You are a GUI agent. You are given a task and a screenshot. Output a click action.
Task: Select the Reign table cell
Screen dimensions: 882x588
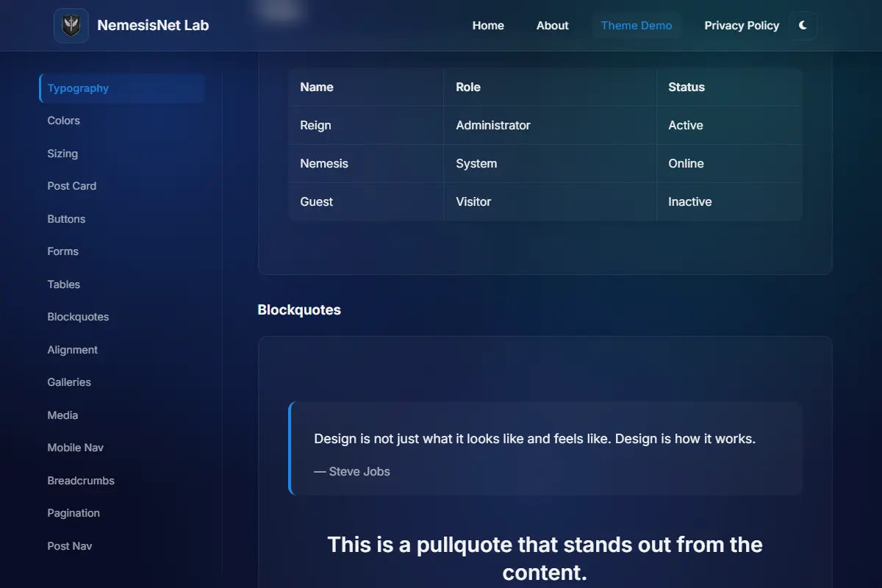(x=366, y=125)
